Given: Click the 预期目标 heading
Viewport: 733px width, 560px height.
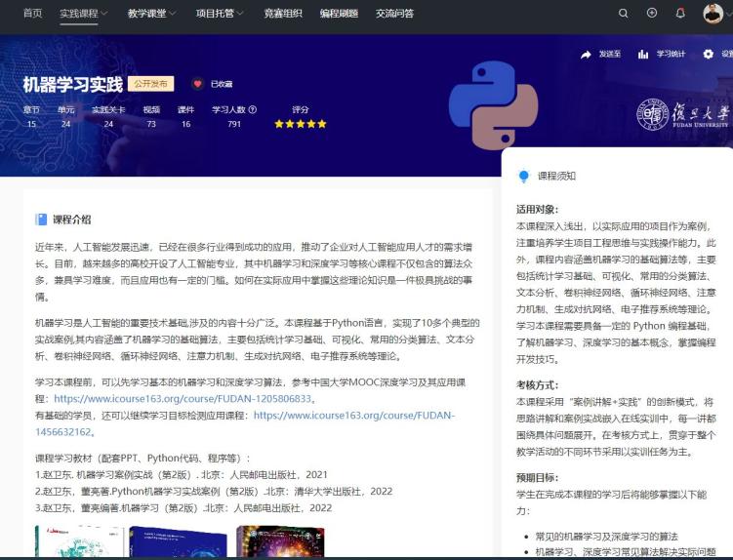Looking at the screenshot, I should (x=537, y=478).
